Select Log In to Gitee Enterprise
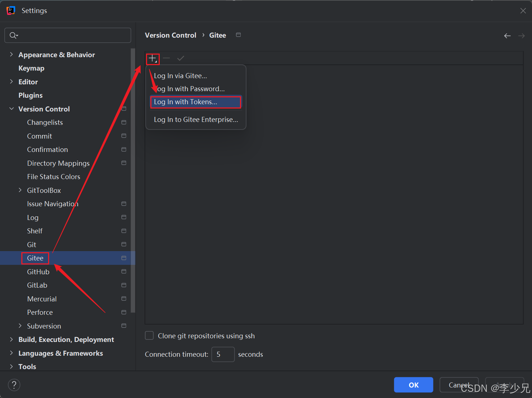 [x=196, y=120]
